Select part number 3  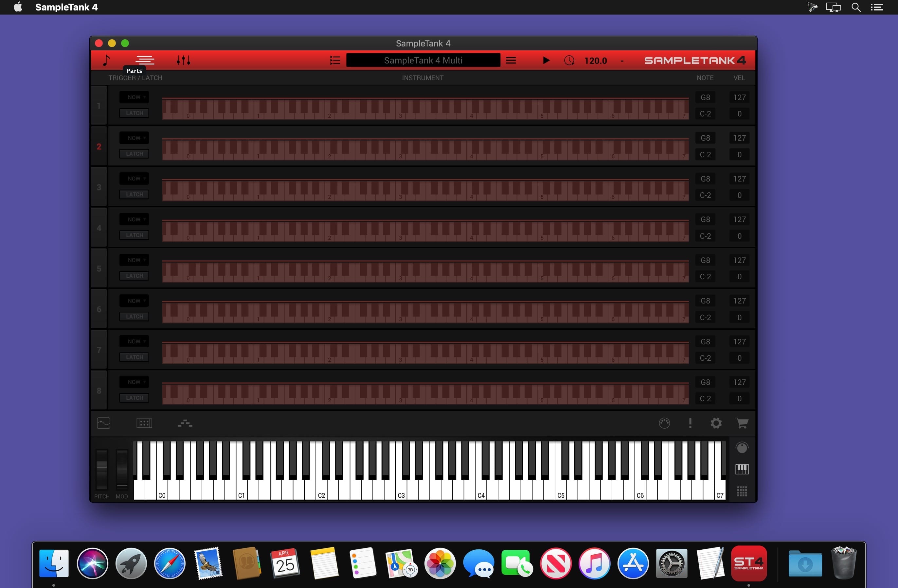tap(99, 187)
